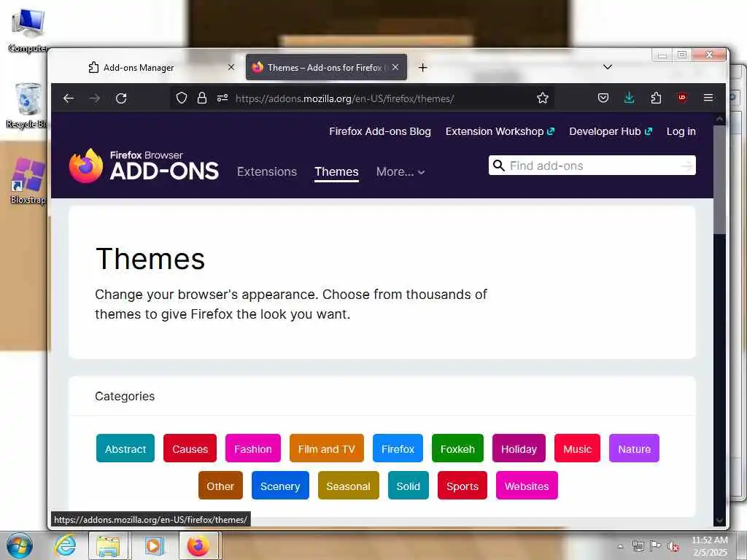Viewport: 747px width, 560px height.
Task: Close the Add-ons Manager tab
Action: point(231,67)
